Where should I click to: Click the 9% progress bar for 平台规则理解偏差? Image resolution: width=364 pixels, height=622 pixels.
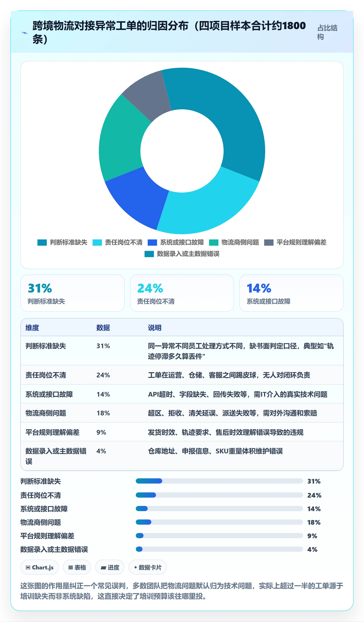pyautogui.click(x=219, y=536)
